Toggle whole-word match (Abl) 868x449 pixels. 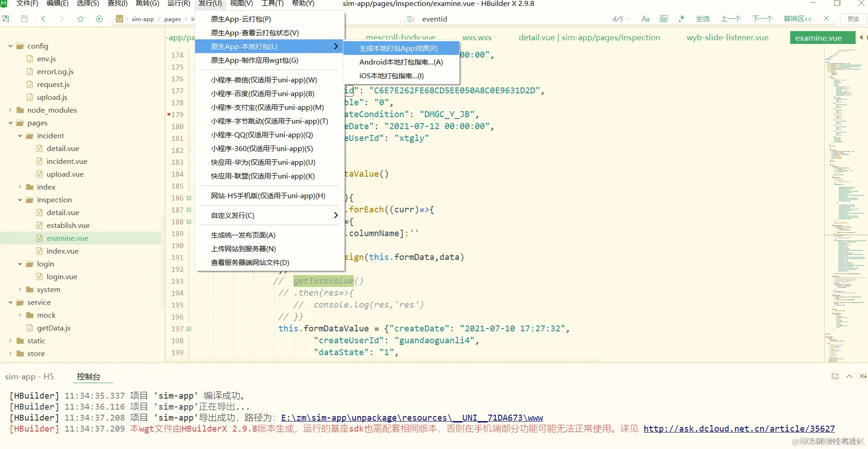(x=663, y=19)
